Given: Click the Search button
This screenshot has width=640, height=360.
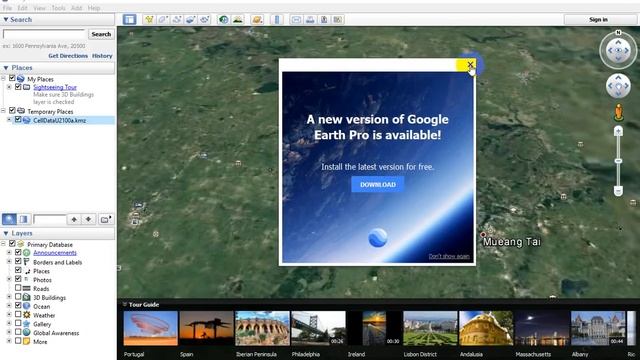Looking at the screenshot, I should tap(101, 34).
